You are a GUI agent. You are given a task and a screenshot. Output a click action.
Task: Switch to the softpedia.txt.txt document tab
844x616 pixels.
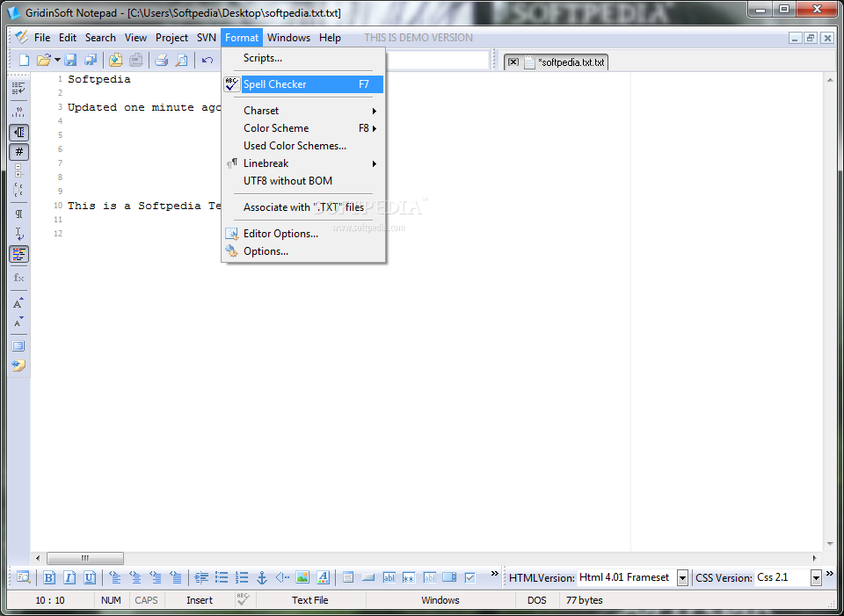tap(571, 62)
